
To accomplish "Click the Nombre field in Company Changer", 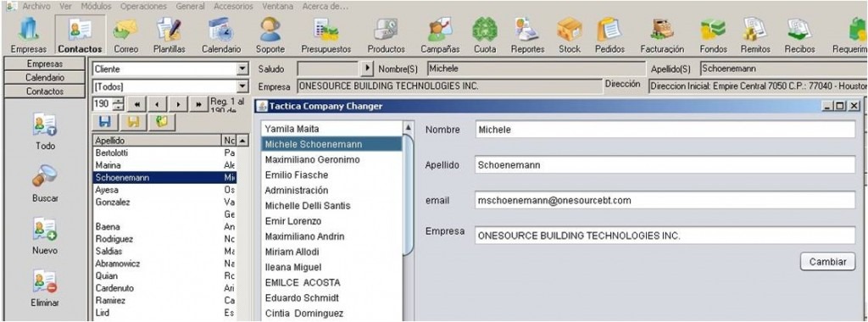I will coord(665,130).
